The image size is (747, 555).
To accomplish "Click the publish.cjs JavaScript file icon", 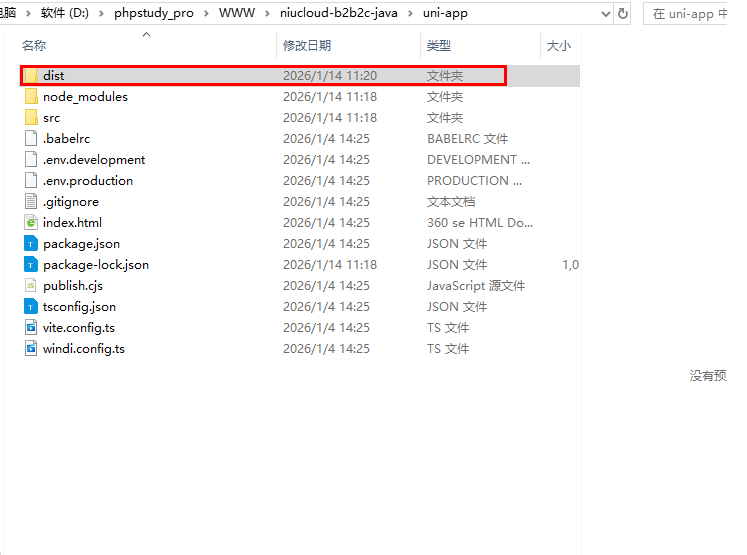I will tap(31, 286).
